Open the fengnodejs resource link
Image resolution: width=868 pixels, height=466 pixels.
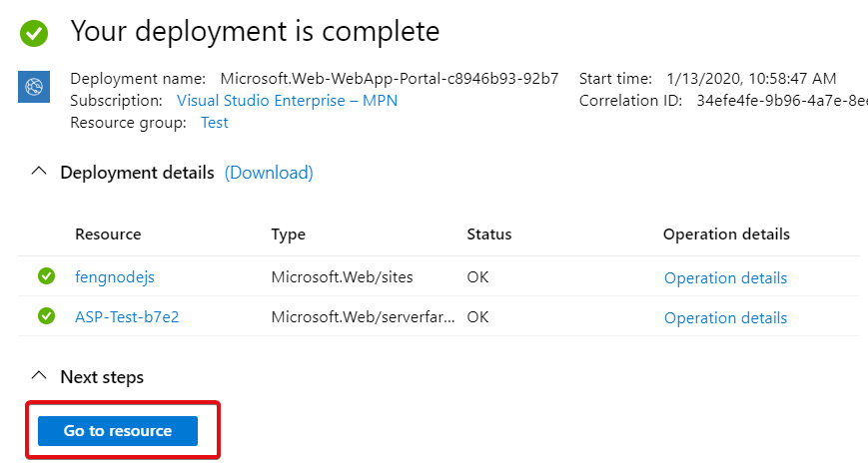(x=115, y=277)
